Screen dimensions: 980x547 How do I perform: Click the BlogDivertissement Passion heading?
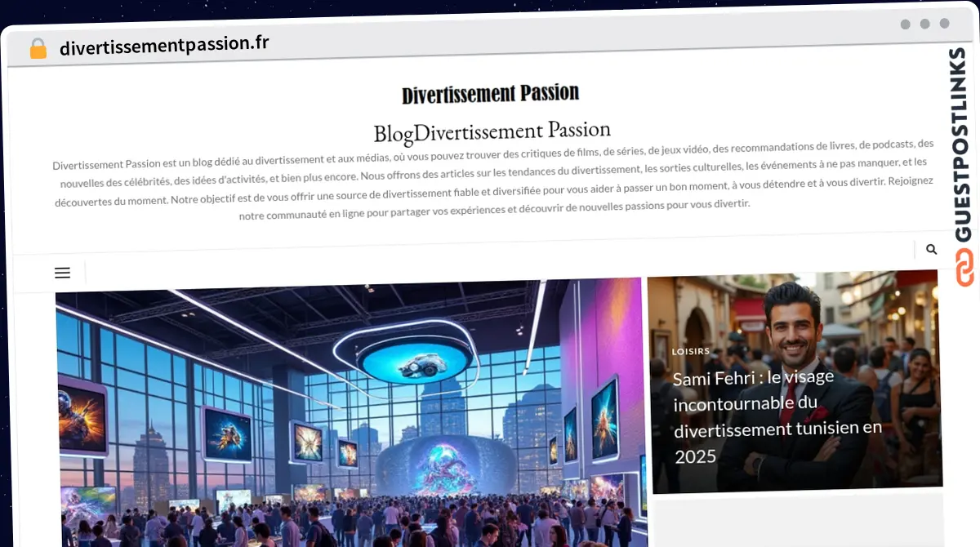click(492, 131)
